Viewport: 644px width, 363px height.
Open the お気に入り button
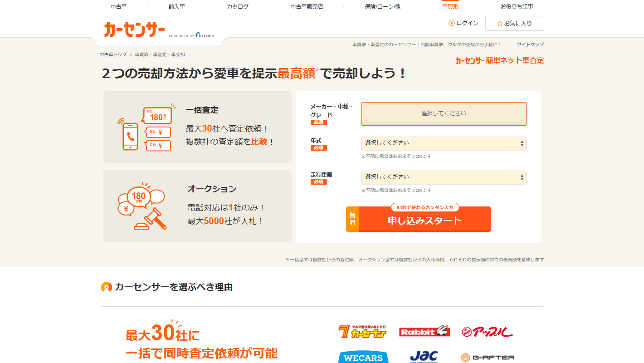click(x=515, y=23)
